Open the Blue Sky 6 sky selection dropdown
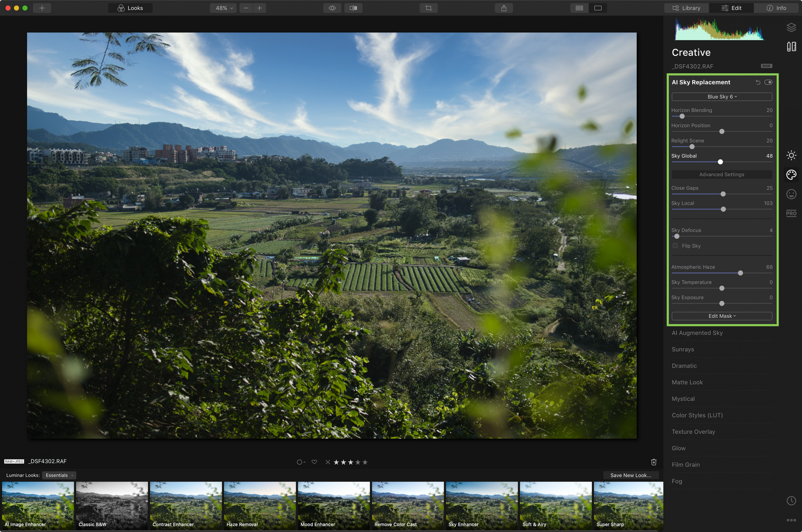This screenshot has height=532, width=802. point(722,96)
